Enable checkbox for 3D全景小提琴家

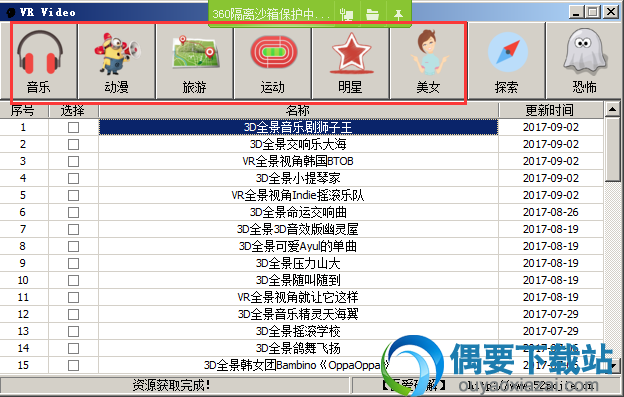[73, 178]
